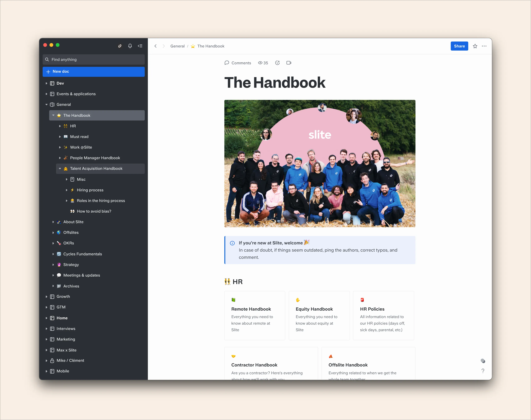This screenshot has width=531, height=420.
Task: Select the Growth channel
Action: tap(63, 297)
